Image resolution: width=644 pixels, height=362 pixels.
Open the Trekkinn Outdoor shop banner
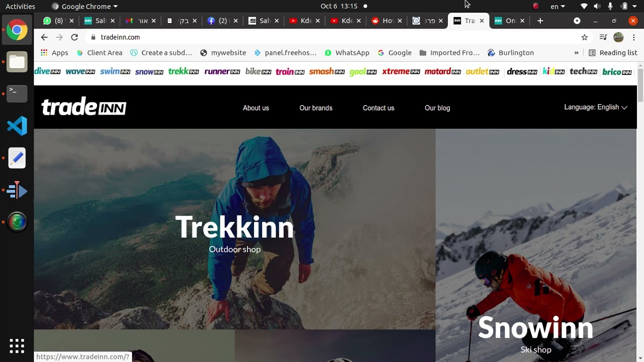coord(234,229)
